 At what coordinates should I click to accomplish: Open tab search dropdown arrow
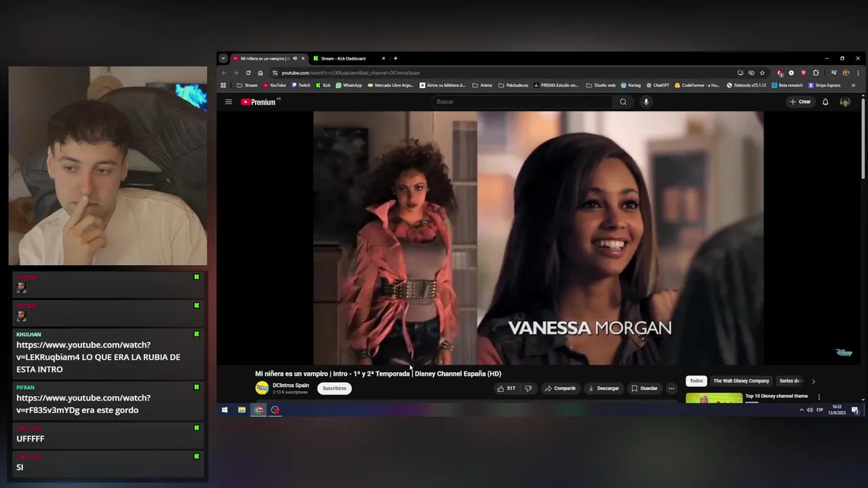click(223, 58)
